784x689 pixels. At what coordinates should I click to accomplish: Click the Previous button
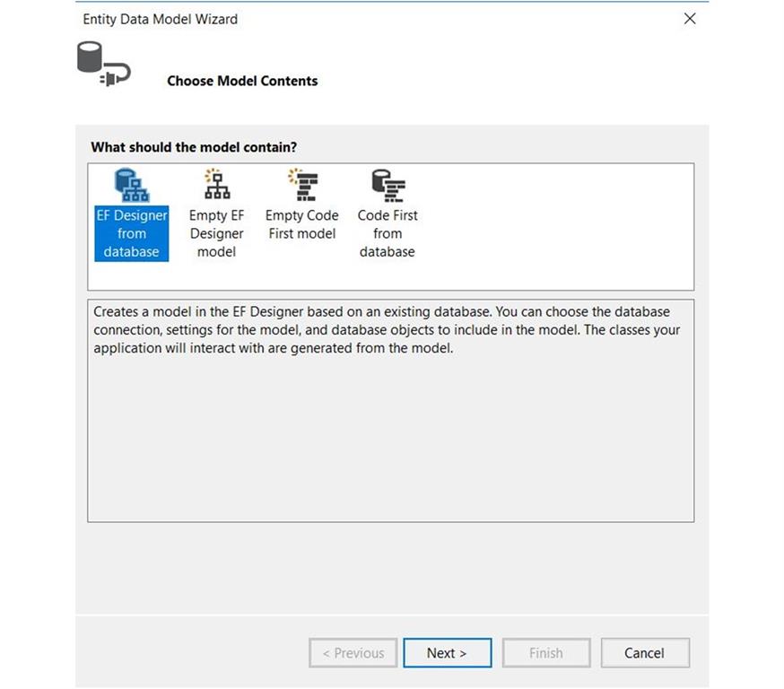point(353,653)
